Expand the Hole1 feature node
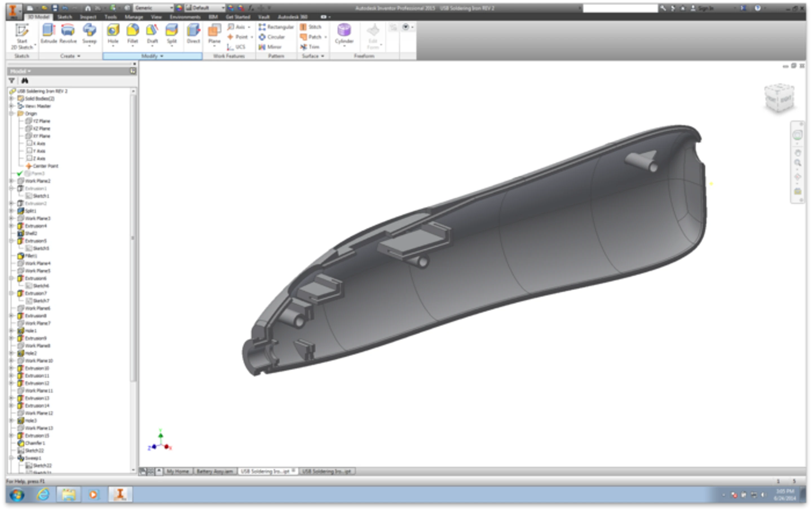Screen dimensions: 812x511 12,331
